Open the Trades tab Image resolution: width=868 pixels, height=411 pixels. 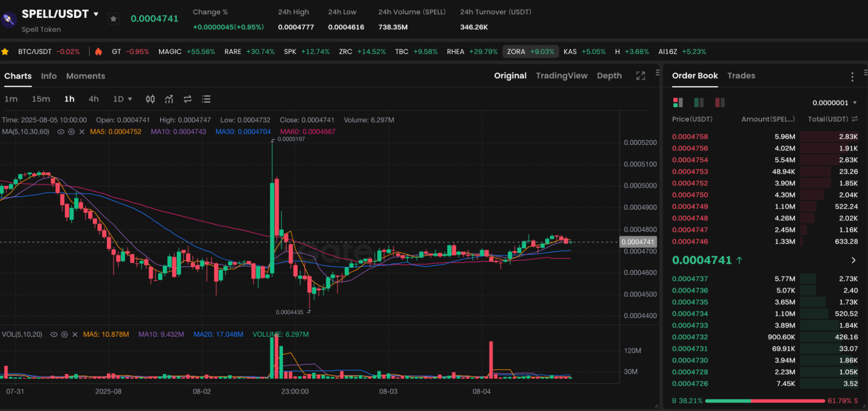(741, 76)
